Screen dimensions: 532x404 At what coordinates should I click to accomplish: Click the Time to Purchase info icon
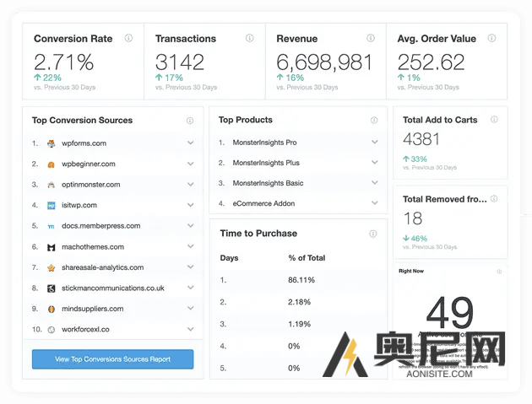(x=373, y=234)
